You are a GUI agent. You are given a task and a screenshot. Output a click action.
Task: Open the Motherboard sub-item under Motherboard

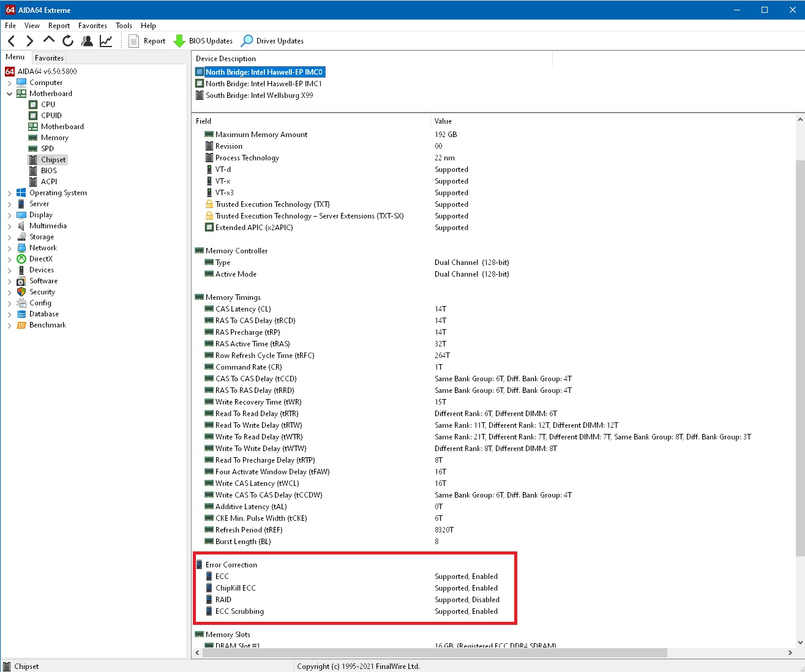point(62,127)
